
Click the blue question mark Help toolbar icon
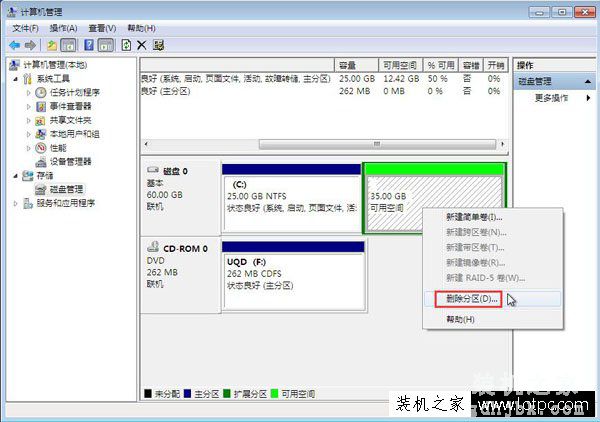(89, 45)
